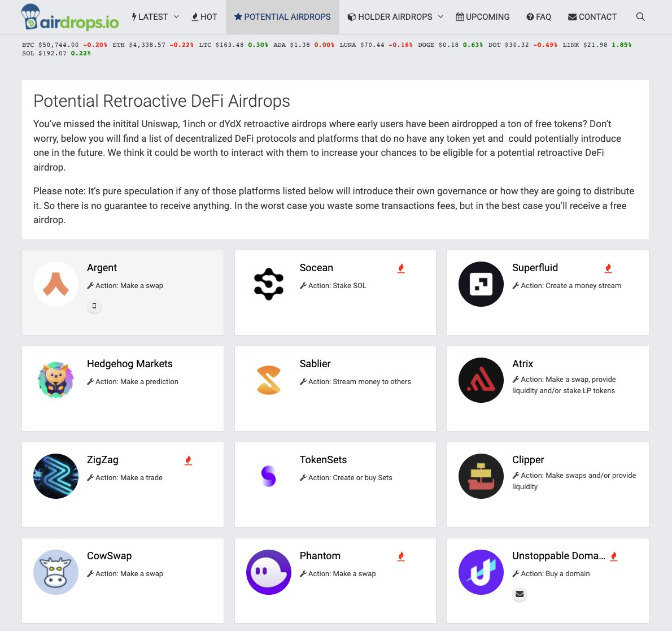The width and height of the screenshot is (672, 631).
Task: Open the Clipper airdrop title link
Action: point(528,459)
